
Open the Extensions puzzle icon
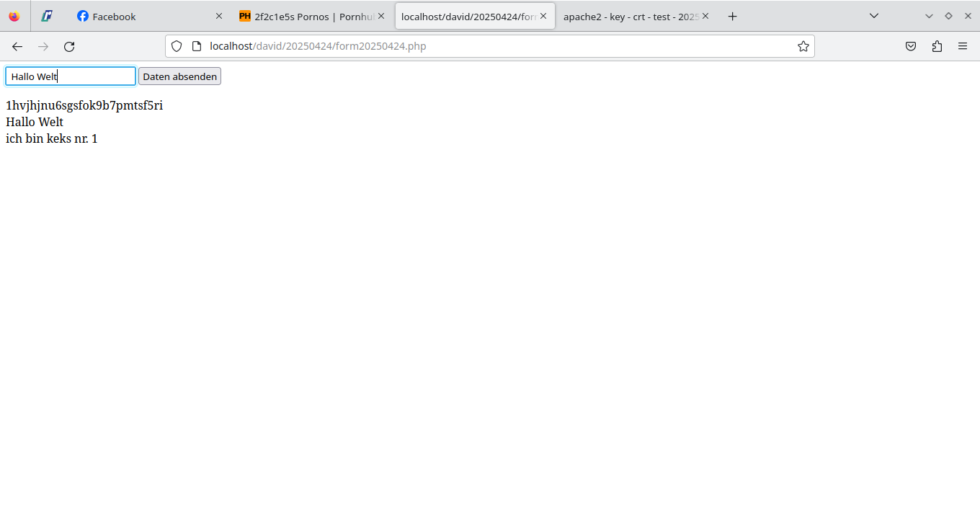click(x=937, y=47)
